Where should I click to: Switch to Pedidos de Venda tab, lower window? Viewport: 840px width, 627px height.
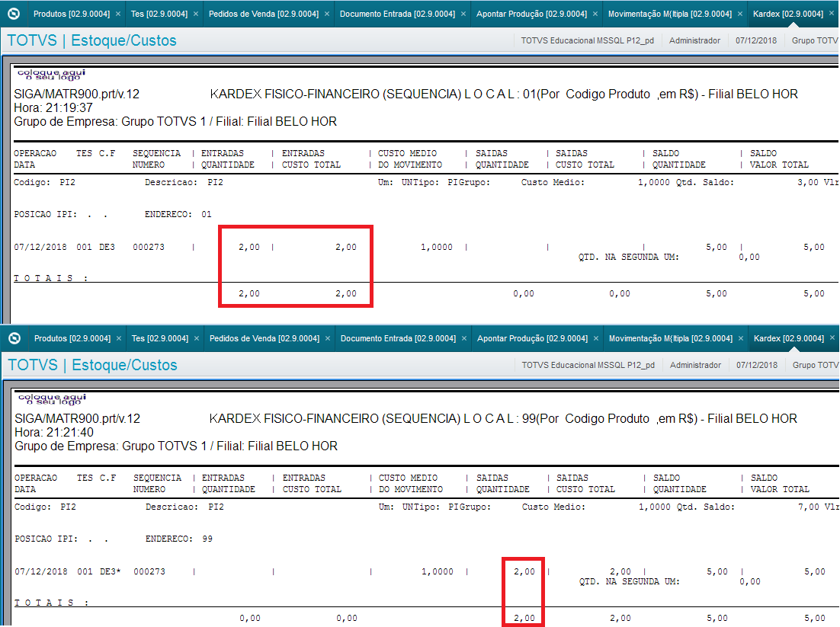point(264,338)
